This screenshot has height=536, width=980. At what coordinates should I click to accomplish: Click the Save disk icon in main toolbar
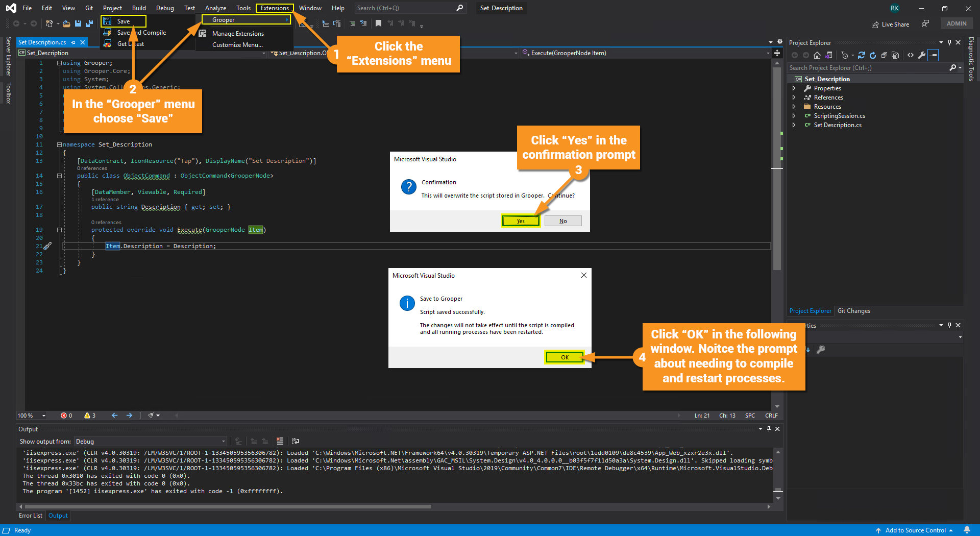pyautogui.click(x=78, y=23)
